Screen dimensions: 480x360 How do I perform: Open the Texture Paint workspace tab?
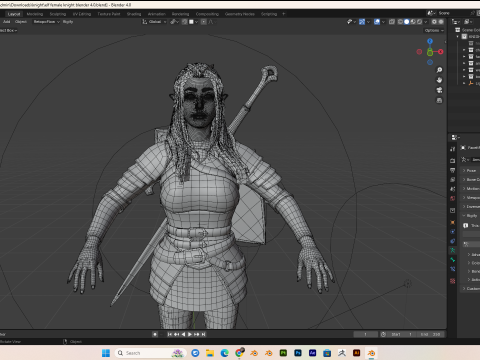tap(109, 14)
